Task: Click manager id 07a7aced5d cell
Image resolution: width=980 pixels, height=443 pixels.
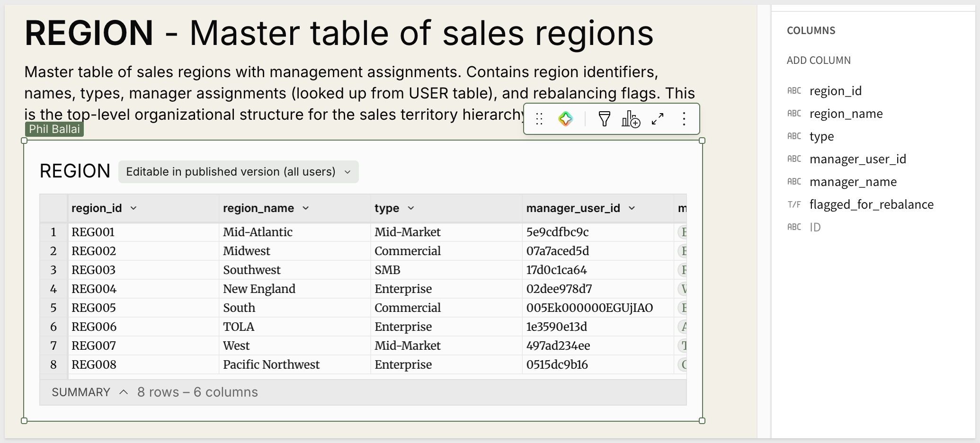Action: point(598,251)
